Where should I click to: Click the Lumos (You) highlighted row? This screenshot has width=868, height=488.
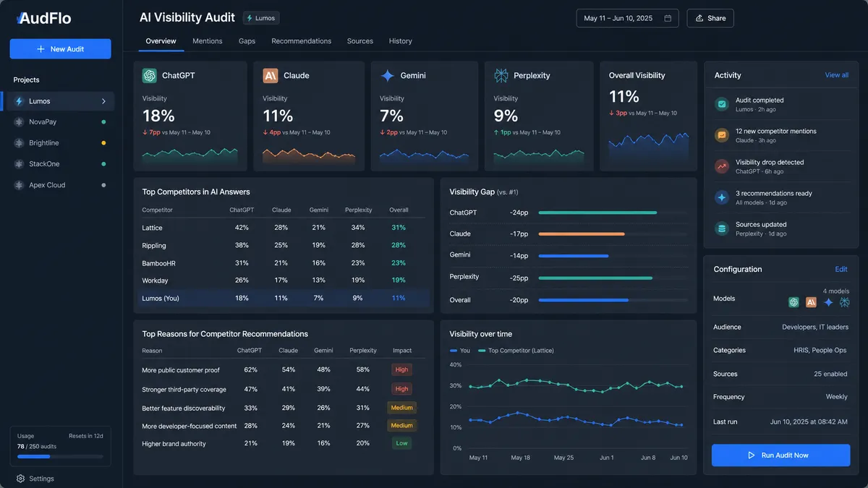[x=283, y=298]
